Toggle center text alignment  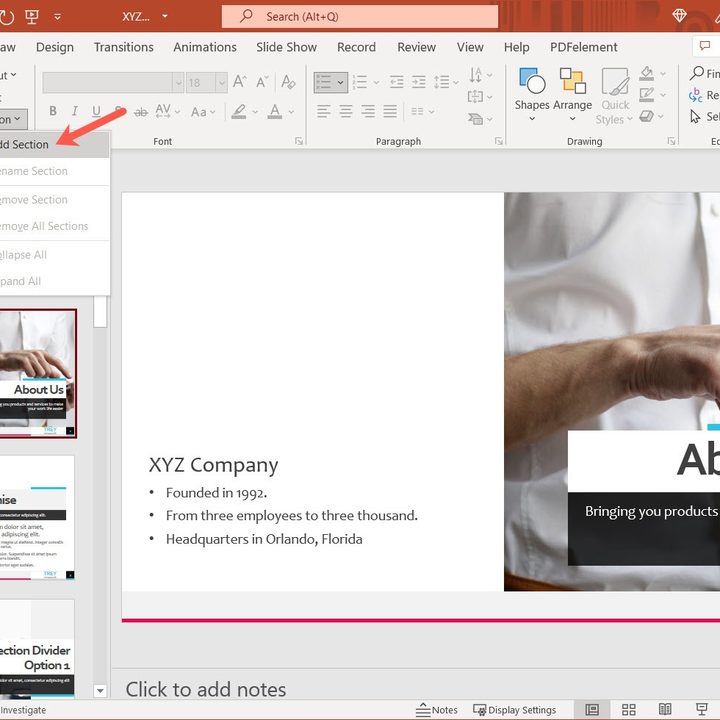click(346, 111)
